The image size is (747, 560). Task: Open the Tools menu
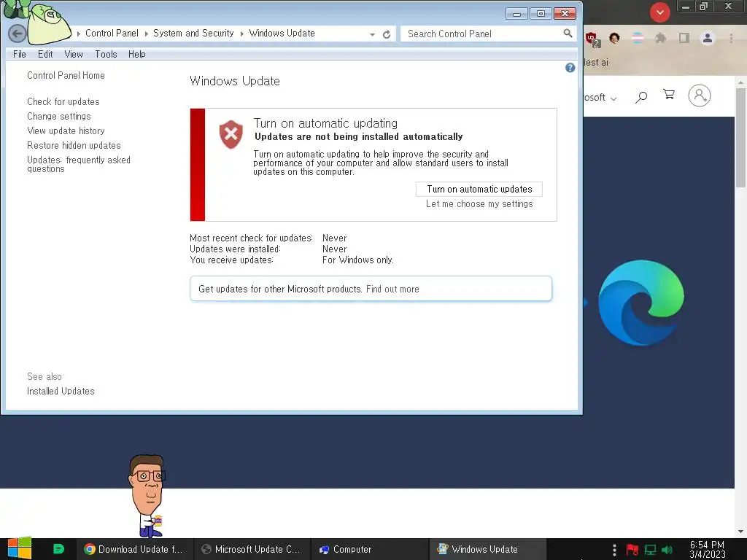click(106, 54)
